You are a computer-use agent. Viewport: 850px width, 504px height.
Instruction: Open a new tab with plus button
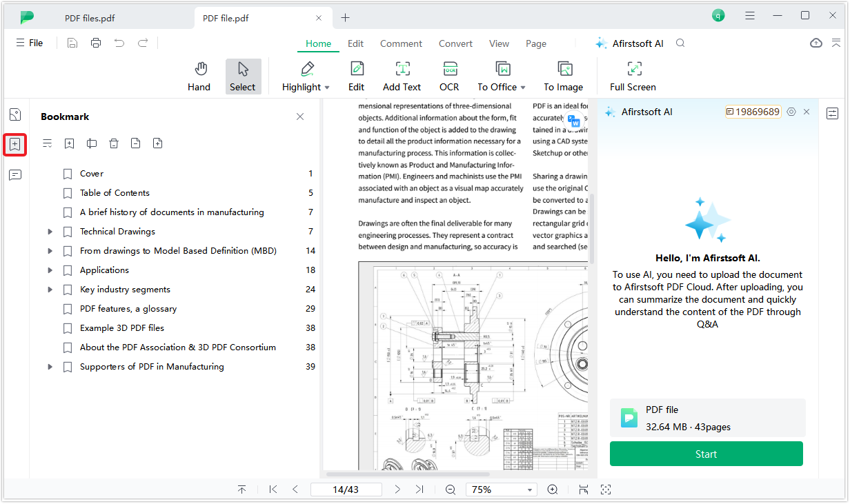346,18
